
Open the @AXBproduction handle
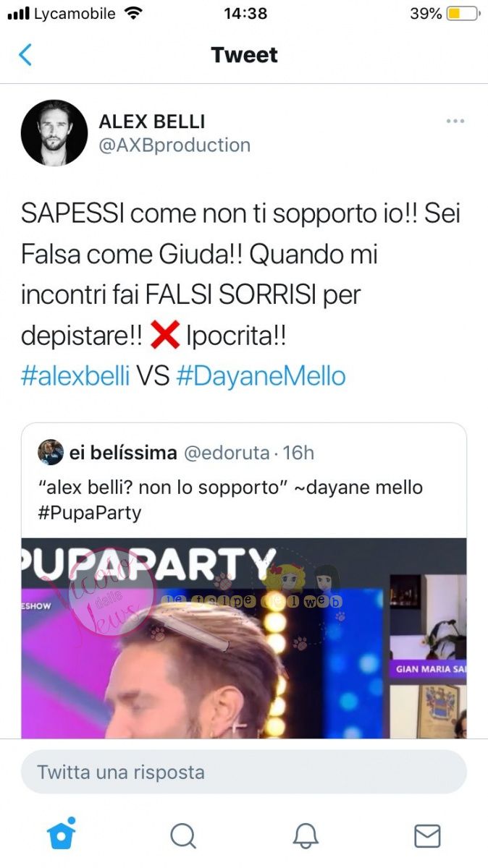[174, 145]
